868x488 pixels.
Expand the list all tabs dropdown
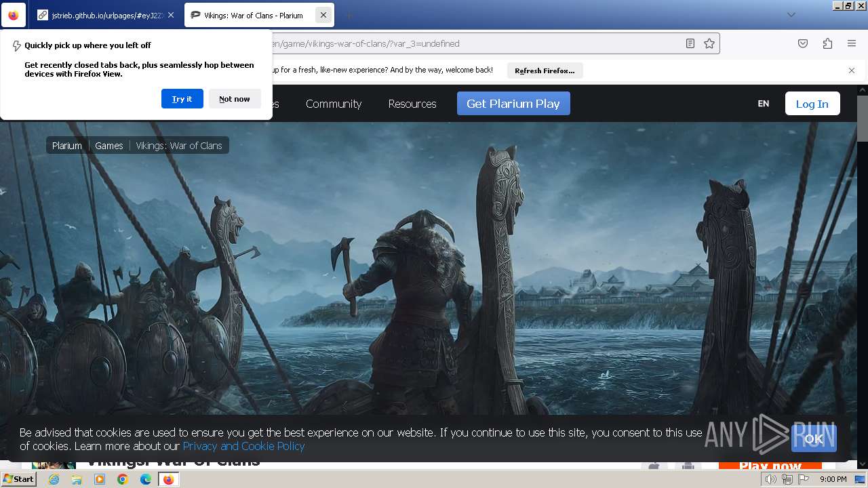(x=791, y=15)
